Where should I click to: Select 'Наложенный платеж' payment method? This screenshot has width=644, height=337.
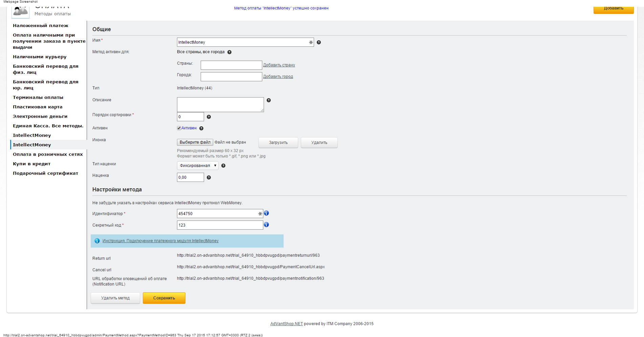(41, 26)
